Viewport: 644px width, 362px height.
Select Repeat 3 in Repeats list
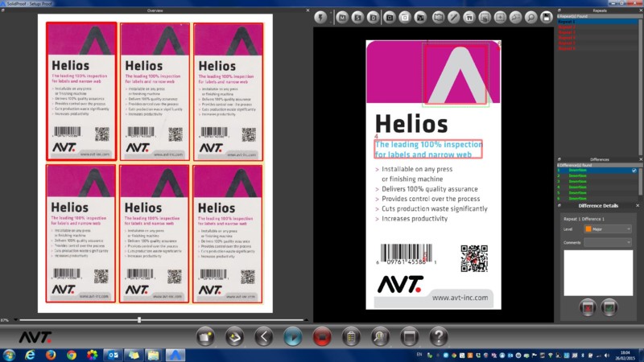pos(597,32)
